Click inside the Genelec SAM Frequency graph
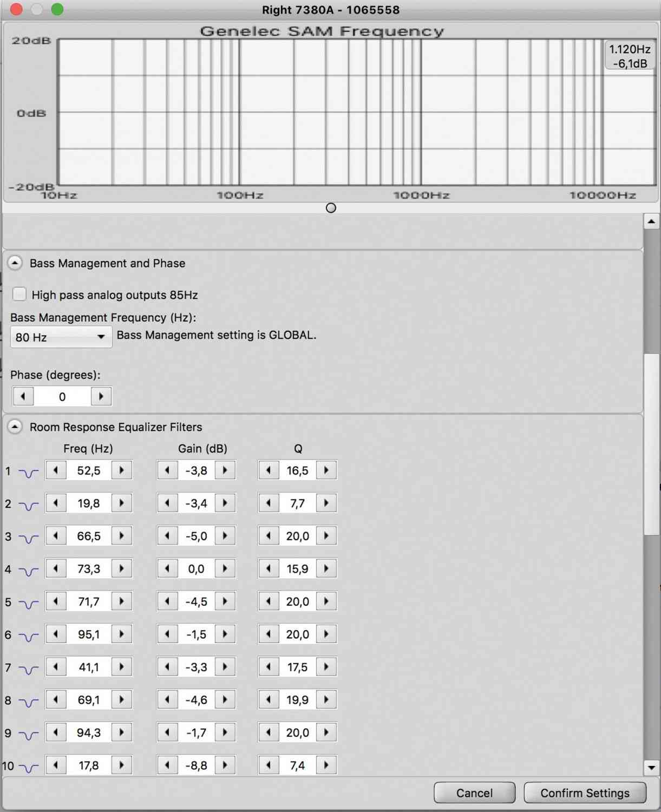 pyautogui.click(x=357, y=113)
